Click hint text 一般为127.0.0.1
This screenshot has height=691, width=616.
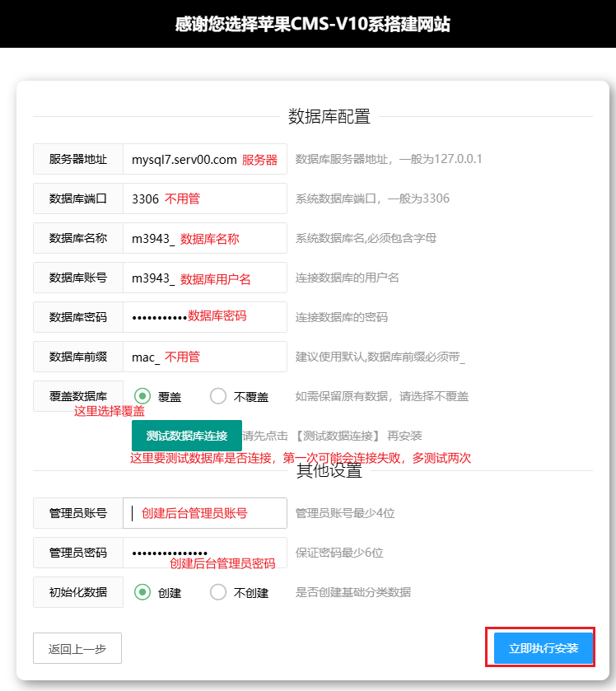click(x=441, y=159)
